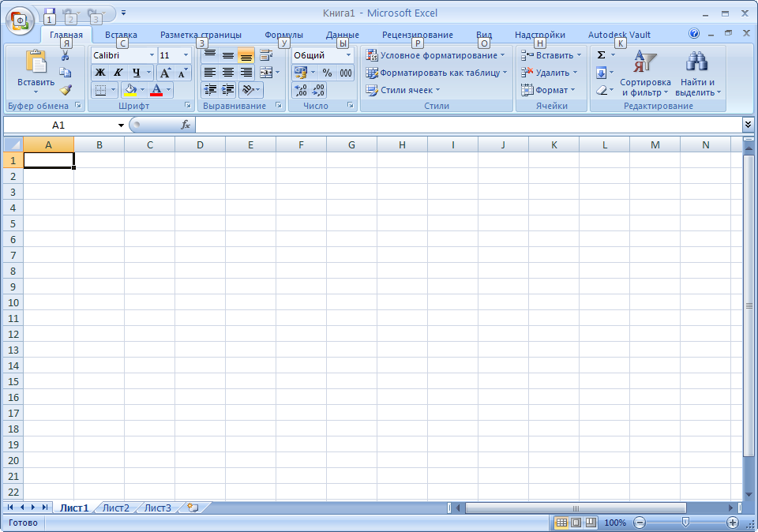Click the zoom slider handle
The width and height of the screenshot is (758, 532).
pyautogui.click(x=685, y=523)
